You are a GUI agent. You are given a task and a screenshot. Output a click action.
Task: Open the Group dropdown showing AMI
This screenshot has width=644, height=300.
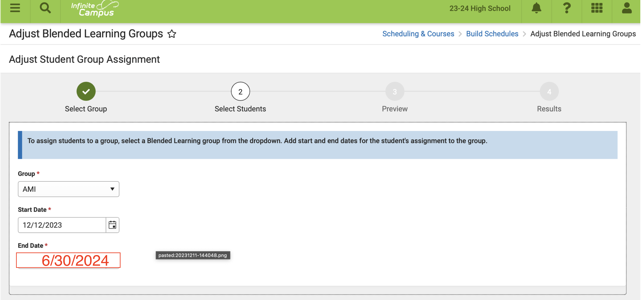pos(68,189)
